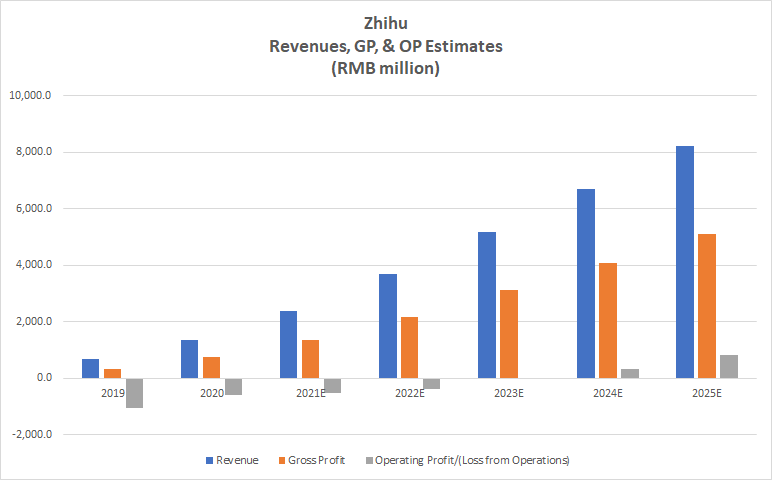The height and width of the screenshot is (480, 772).
Task: Select the 2023E blue Revenue bar
Action: coord(487,305)
